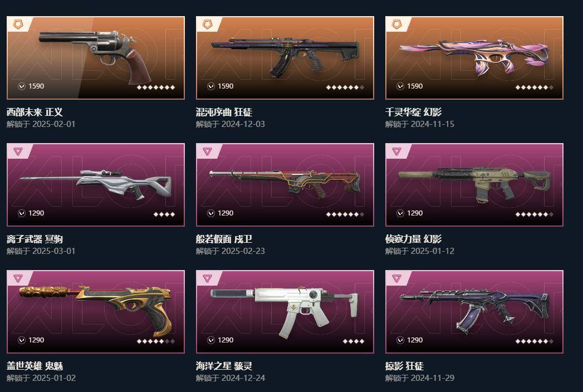Image resolution: width=583 pixels, height=392 pixels.
Task: Select the 混沌序曲 狂徒 rifle skin image
Action: (x=285, y=56)
